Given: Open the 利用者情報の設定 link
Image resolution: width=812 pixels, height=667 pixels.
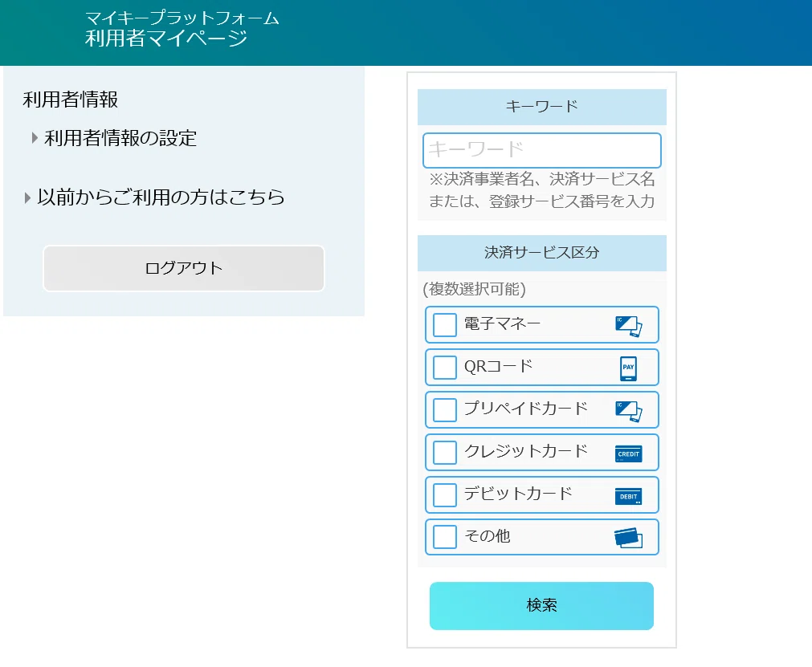Looking at the screenshot, I should (x=120, y=138).
